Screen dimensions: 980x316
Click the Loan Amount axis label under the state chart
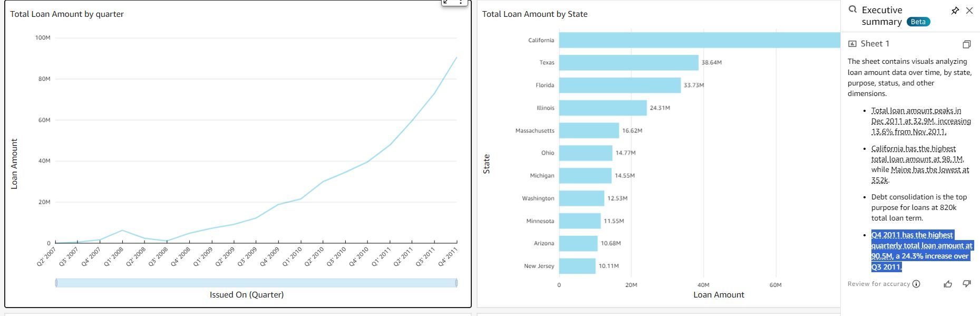pyautogui.click(x=719, y=295)
